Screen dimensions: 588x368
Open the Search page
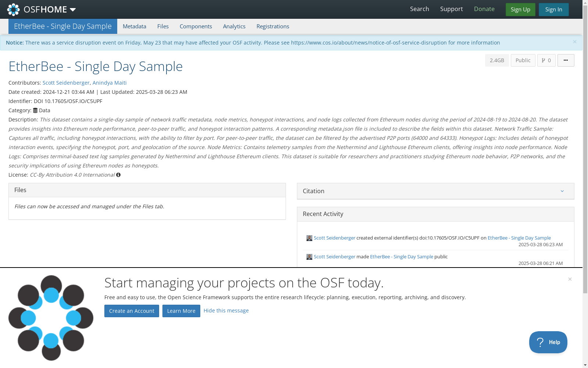[x=419, y=9]
